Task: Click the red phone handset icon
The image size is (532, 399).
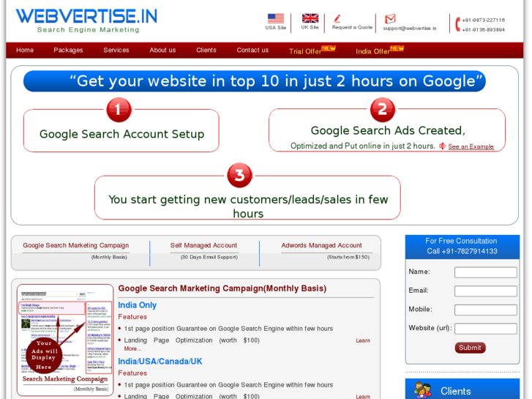Action: 457,24
